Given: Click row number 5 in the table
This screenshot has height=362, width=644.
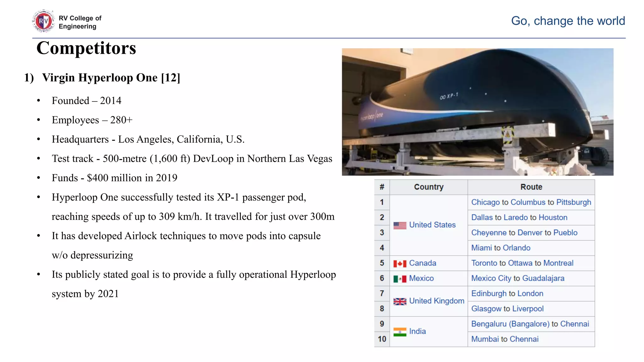Looking at the screenshot, I should [x=382, y=263].
